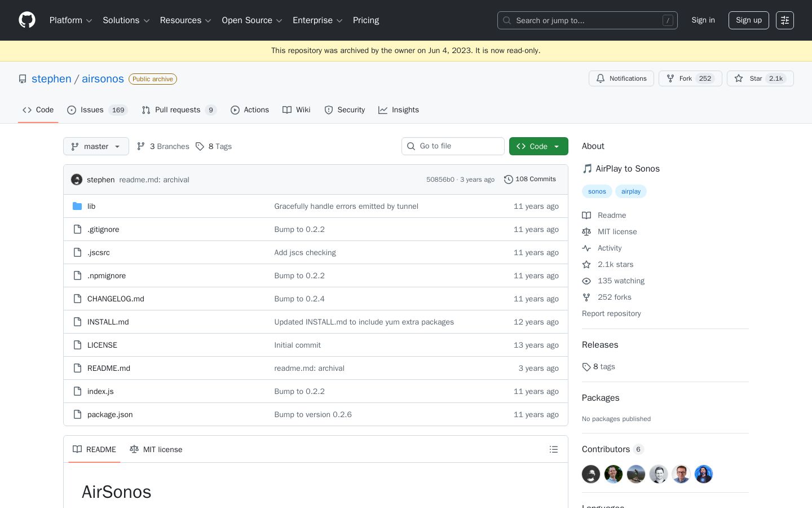Select the README tab

point(94,449)
